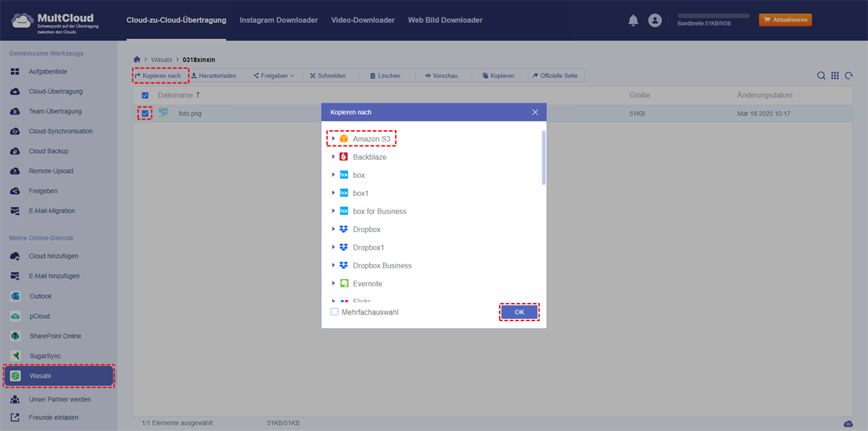
Task: Click Offizielle Seite in toolbar
Action: click(555, 75)
